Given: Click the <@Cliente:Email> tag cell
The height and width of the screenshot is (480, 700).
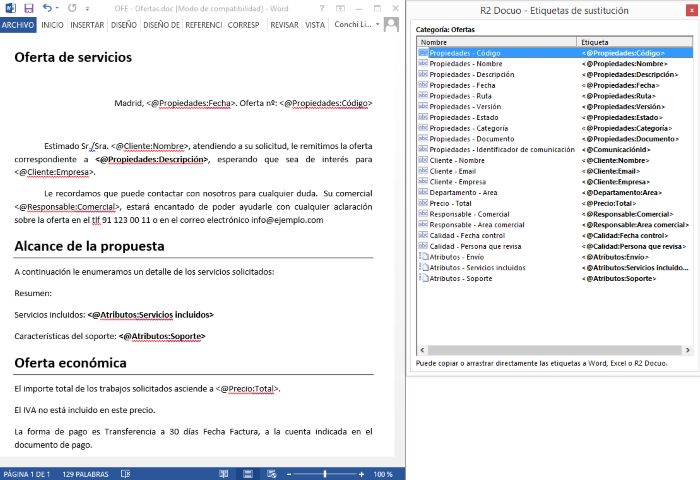Looking at the screenshot, I should pyautogui.click(x=611, y=171).
